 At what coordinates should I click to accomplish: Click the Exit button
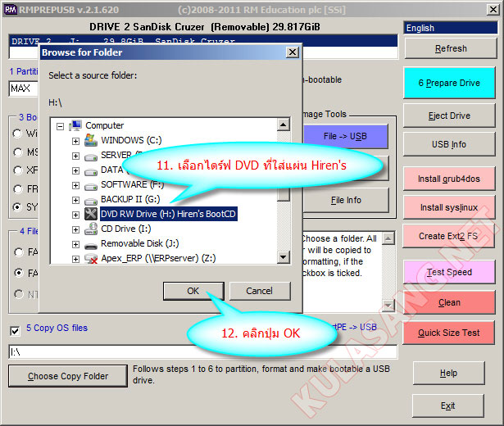tap(448, 406)
